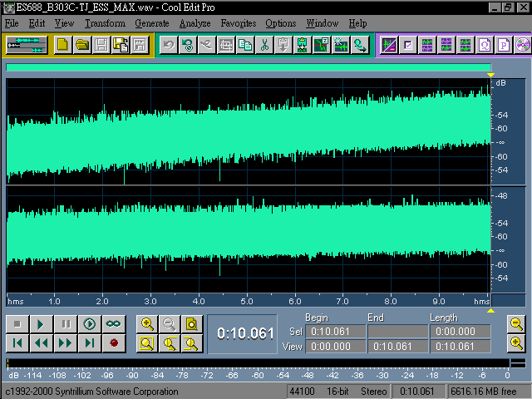Click the Zoom Out Full icon
The height and width of the screenshot is (399, 532).
(x=192, y=324)
